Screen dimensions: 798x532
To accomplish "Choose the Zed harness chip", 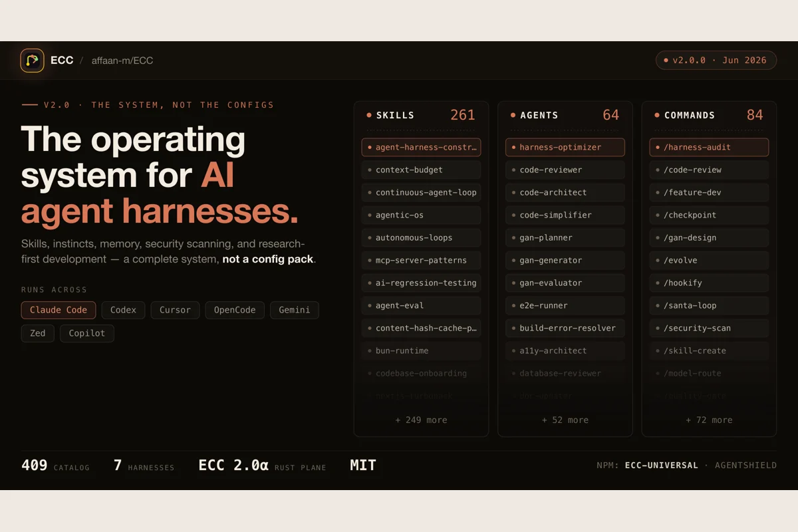I will [x=38, y=333].
